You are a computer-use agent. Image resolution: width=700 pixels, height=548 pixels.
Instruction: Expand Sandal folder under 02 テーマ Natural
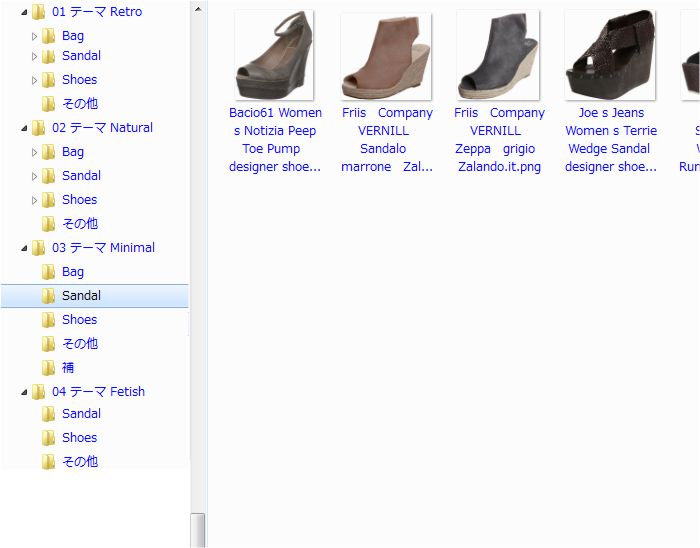(34, 176)
